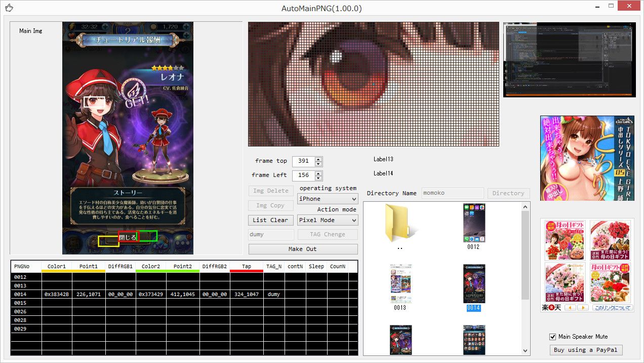The width and height of the screenshot is (644, 363).
Task: Click the Point2 cell '412,1045'
Action: [x=183, y=295]
